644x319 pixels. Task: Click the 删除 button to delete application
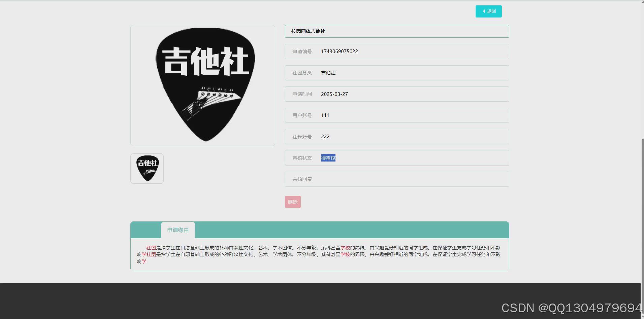pyautogui.click(x=292, y=202)
